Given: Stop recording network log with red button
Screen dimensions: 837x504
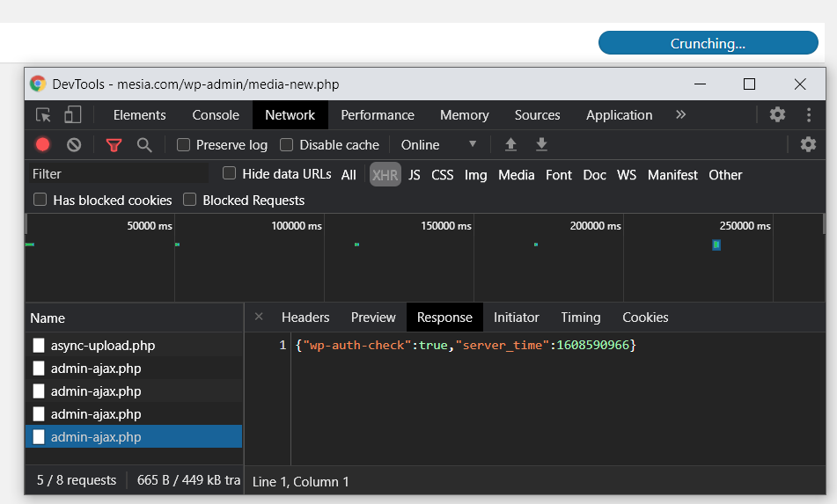Looking at the screenshot, I should point(43,144).
